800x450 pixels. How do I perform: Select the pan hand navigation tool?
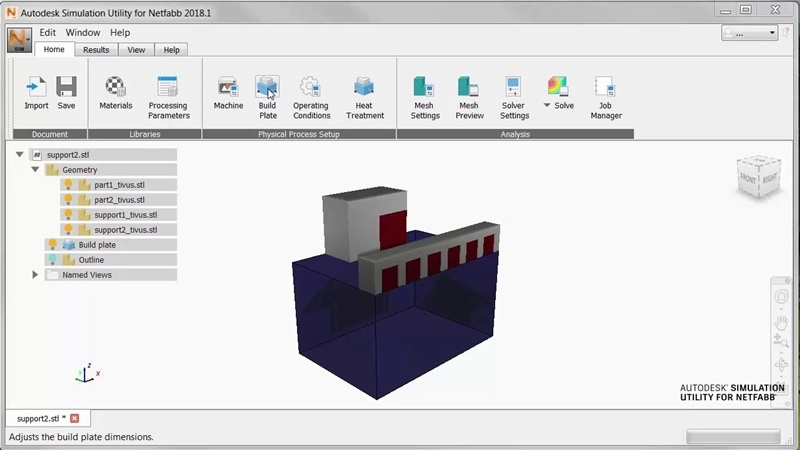(x=781, y=322)
